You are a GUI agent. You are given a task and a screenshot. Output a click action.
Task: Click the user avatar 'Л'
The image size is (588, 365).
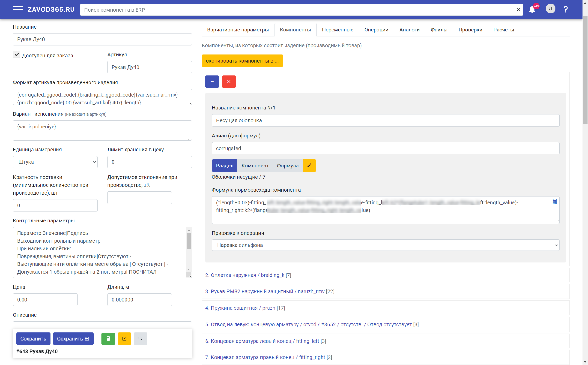pyautogui.click(x=550, y=9)
